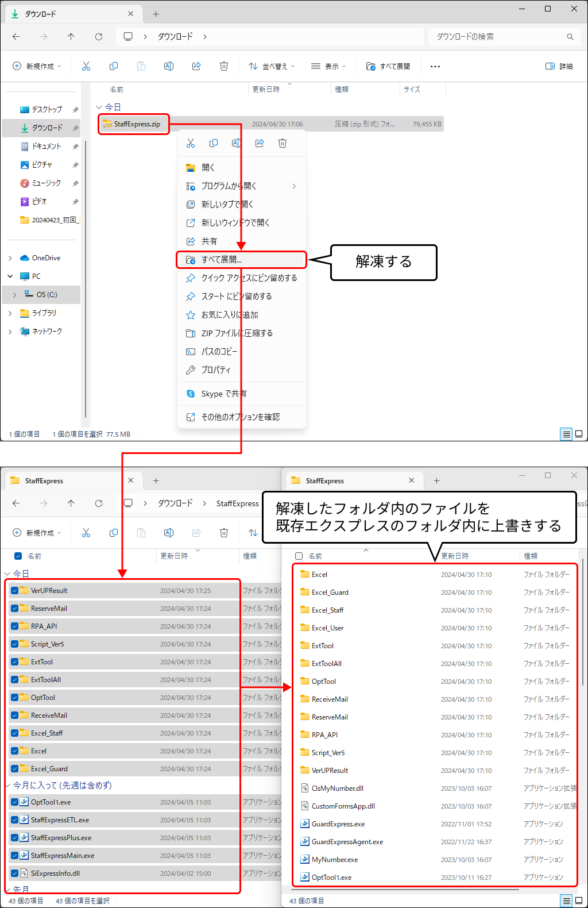588x908 pixels.
Task: Go back in Downloads window navigation
Action: (16, 37)
